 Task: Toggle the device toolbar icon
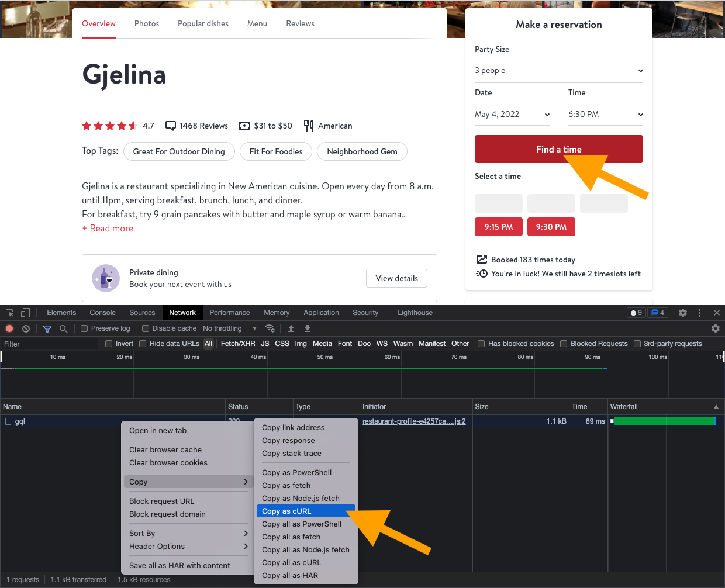click(x=25, y=313)
